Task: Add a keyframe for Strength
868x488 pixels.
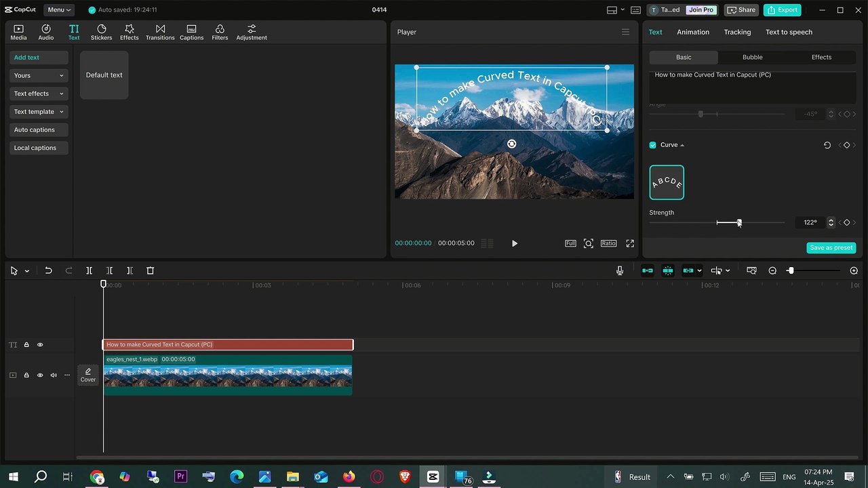Action: (x=847, y=222)
